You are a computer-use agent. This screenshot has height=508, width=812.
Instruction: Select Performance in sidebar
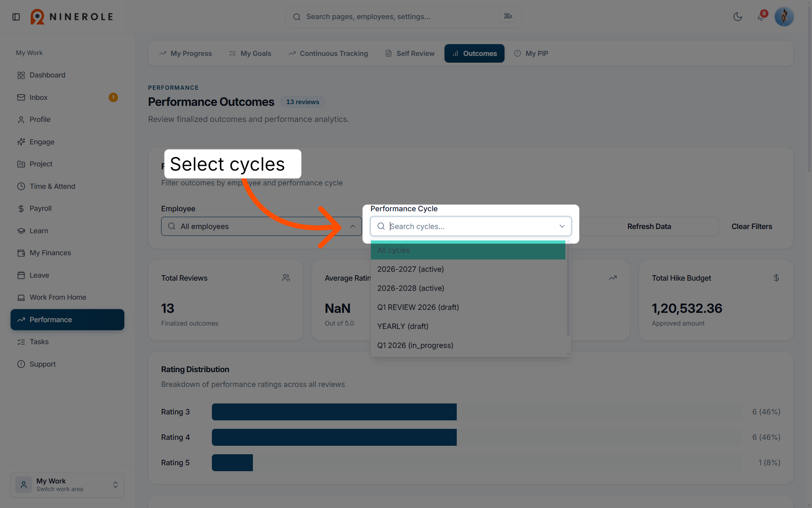tap(67, 320)
